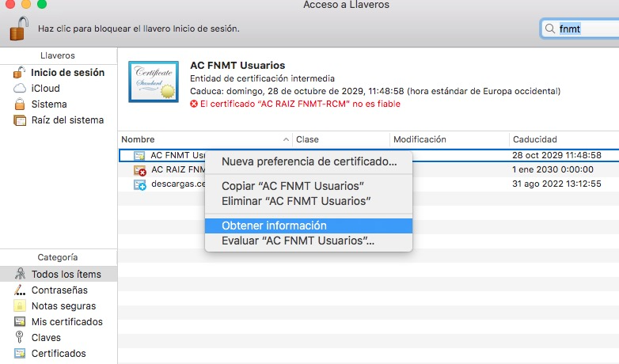The image size is (619, 364).
Task: Click the open padlock to lock the keychain
Action: click(19, 28)
